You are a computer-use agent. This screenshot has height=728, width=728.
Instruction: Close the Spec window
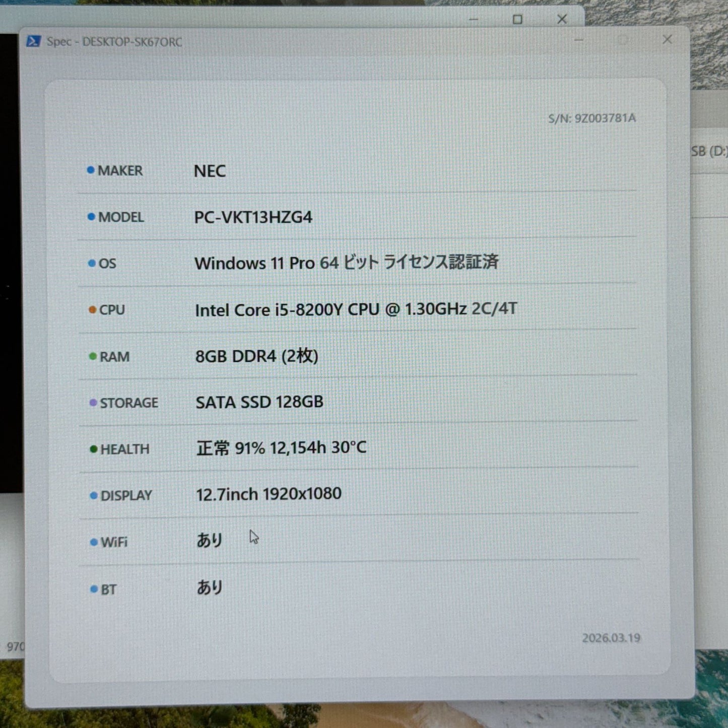(667, 39)
